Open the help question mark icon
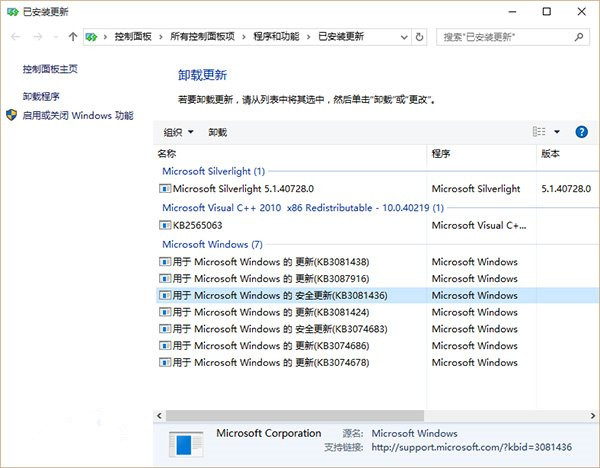Screen dimensions: 600x468 coord(581,132)
